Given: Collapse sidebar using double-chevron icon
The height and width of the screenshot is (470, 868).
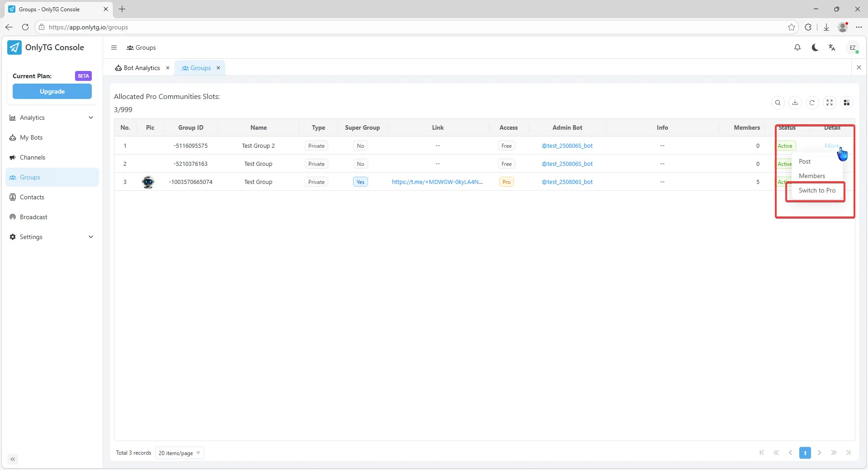Looking at the screenshot, I should pos(13,459).
